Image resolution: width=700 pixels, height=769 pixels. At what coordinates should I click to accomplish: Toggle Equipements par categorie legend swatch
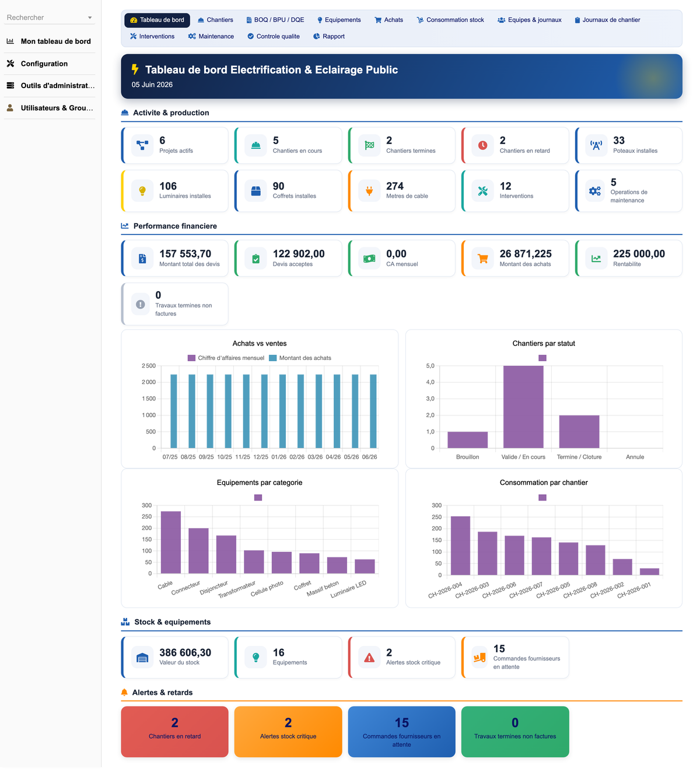point(258,498)
